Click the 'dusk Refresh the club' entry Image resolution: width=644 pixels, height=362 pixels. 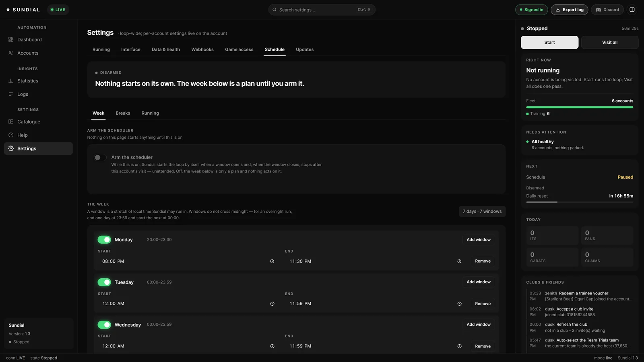581,327
